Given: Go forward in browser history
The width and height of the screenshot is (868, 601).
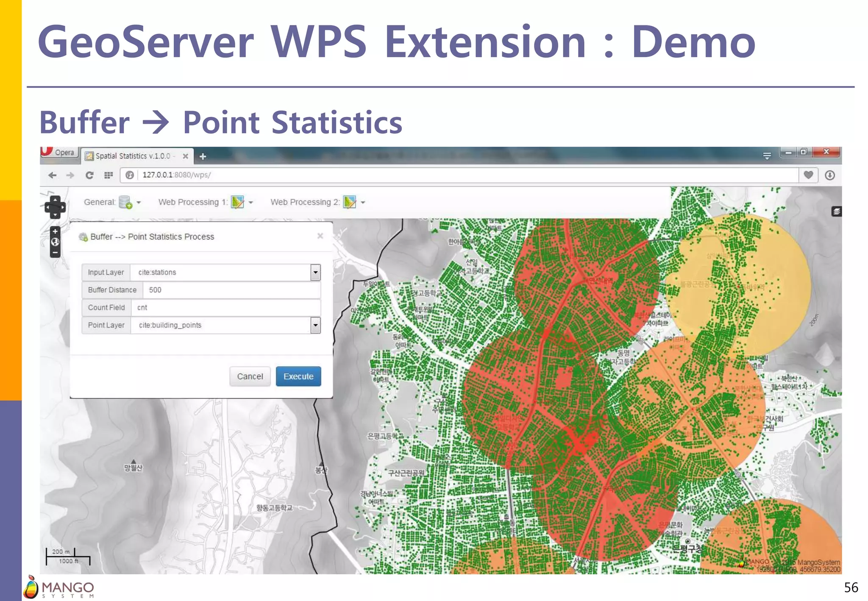Looking at the screenshot, I should coord(70,175).
